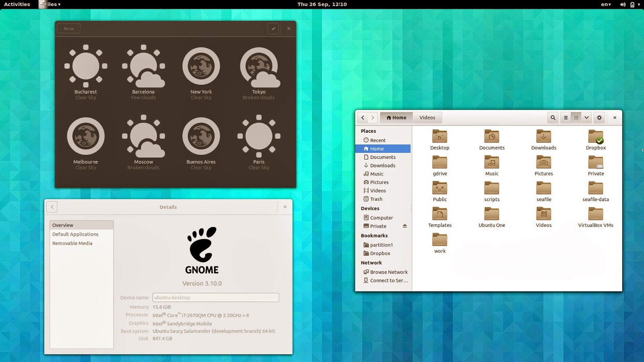Screen dimensions: 644x362
Task: Select Removable Media in Details sidebar
Action: point(72,243)
